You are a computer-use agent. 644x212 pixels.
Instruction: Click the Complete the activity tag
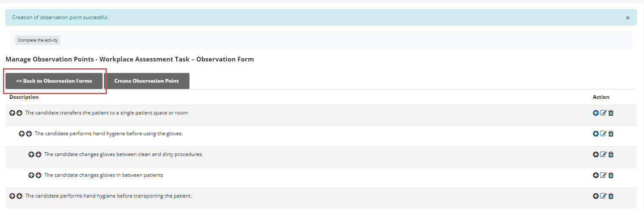(38, 40)
